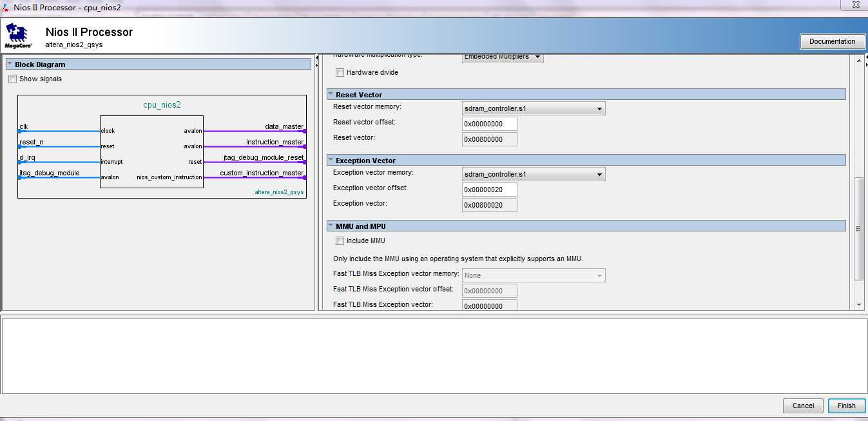This screenshot has height=421, width=868.
Task: Click the scrollbar up arrow
Action: coord(858,61)
